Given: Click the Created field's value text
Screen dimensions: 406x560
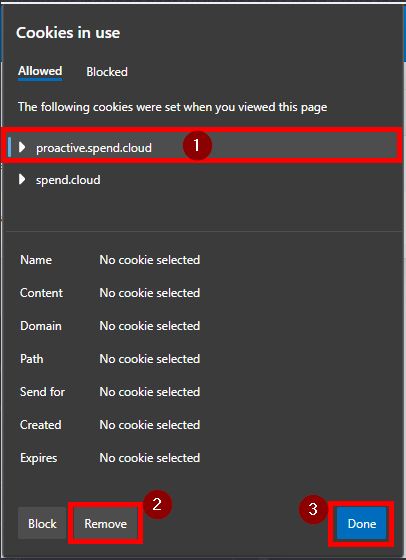Looking at the screenshot, I should (x=150, y=425).
